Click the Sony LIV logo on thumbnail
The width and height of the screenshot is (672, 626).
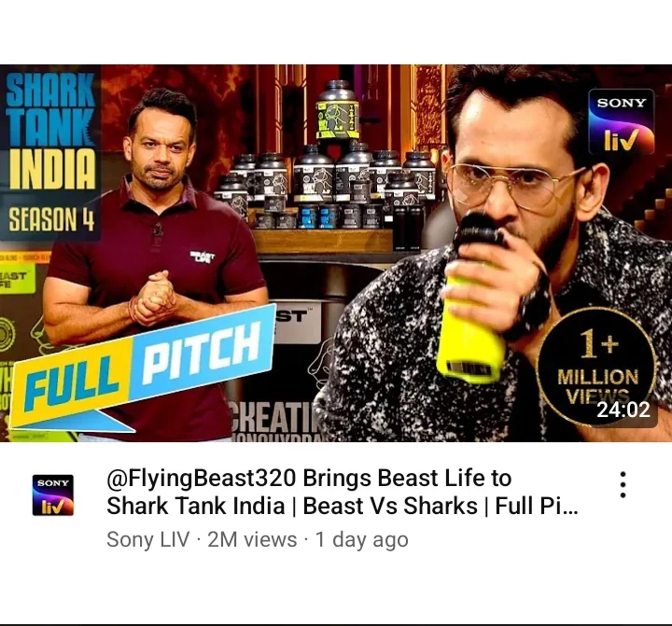tap(622, 121)
